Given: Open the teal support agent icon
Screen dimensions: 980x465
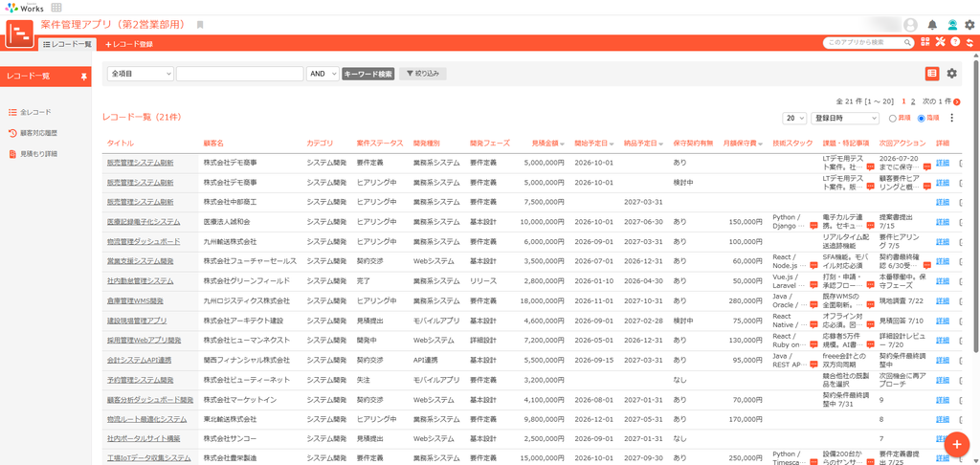Looking at the screenshot, I should click(x=952, y=25).
